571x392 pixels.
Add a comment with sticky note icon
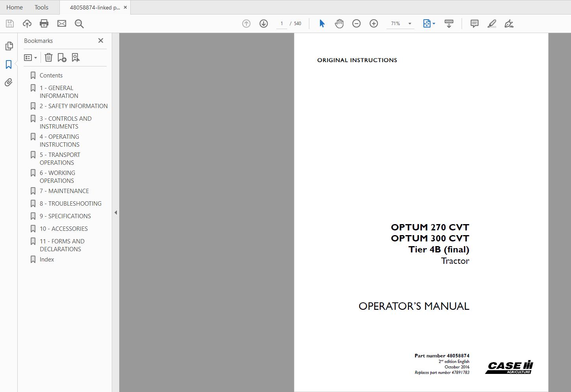[475, 24]
